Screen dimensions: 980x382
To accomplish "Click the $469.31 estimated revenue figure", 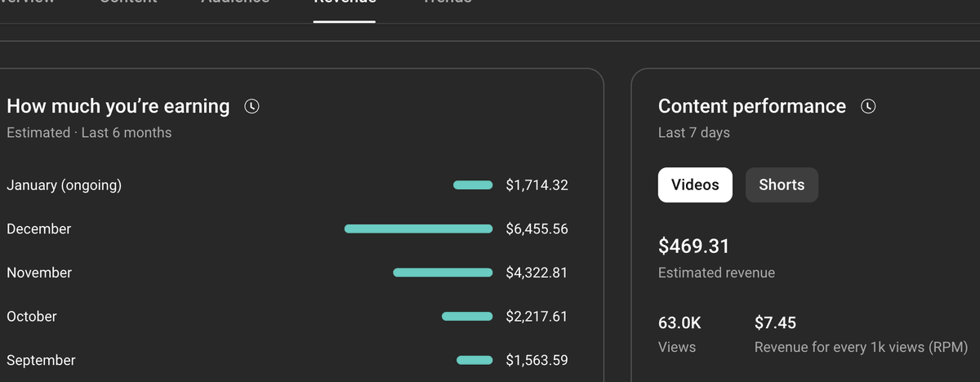I will pyautogui.click(x=694, y=246).
